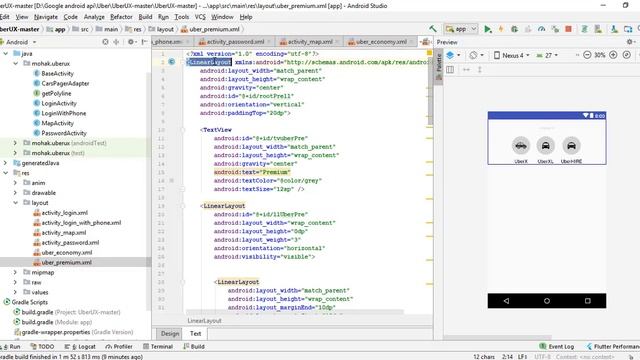Viewport: 640px width, 360px height.
Task: Expand the drawable folder
Action: (x=15, y=193)
